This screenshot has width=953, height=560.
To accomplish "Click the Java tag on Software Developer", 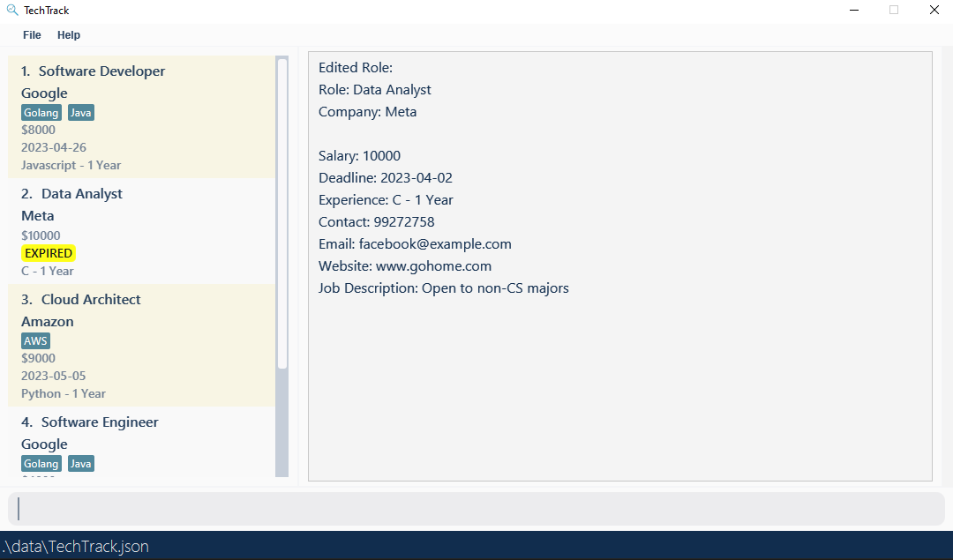I will pyautogui.click(x=81, y=112).
